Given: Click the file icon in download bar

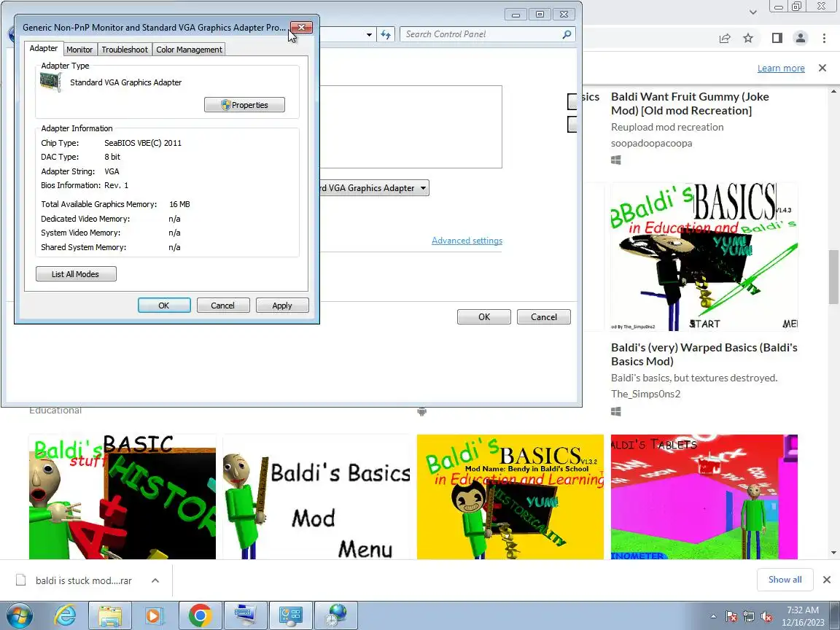Looking at the screenshot, I should pos(21,580).
